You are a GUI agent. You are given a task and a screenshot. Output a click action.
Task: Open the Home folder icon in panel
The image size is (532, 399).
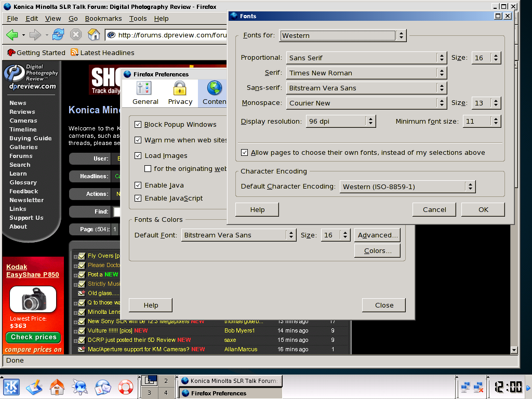57,387
